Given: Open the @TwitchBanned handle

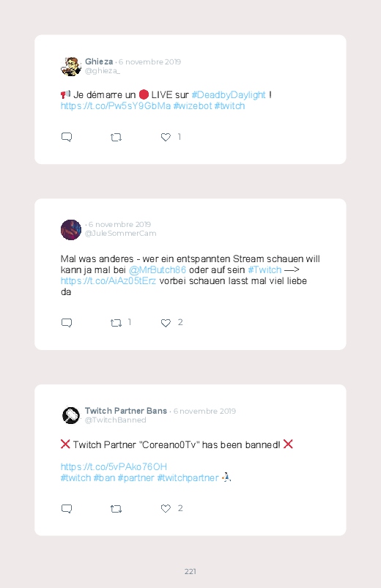Looking at the screenshot, I should click(115, 420).
